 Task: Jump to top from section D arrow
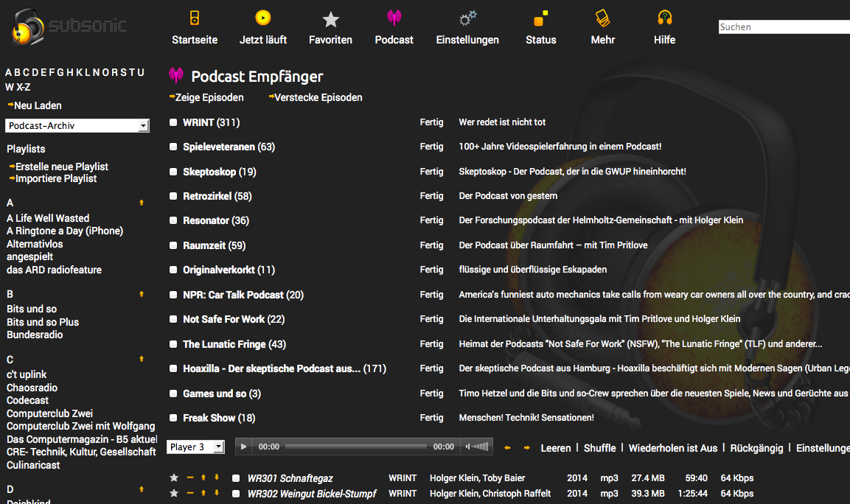[x=142, y=489]
